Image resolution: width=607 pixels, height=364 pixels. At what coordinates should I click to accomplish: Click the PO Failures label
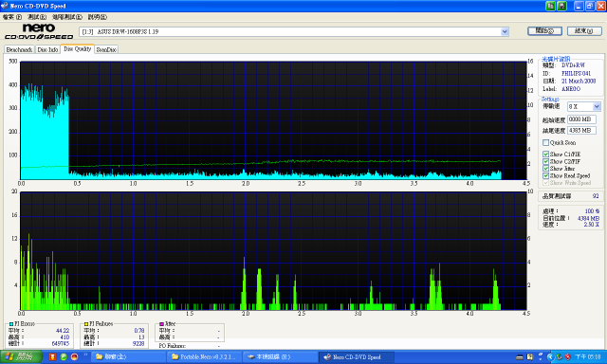tap(173, 346)
